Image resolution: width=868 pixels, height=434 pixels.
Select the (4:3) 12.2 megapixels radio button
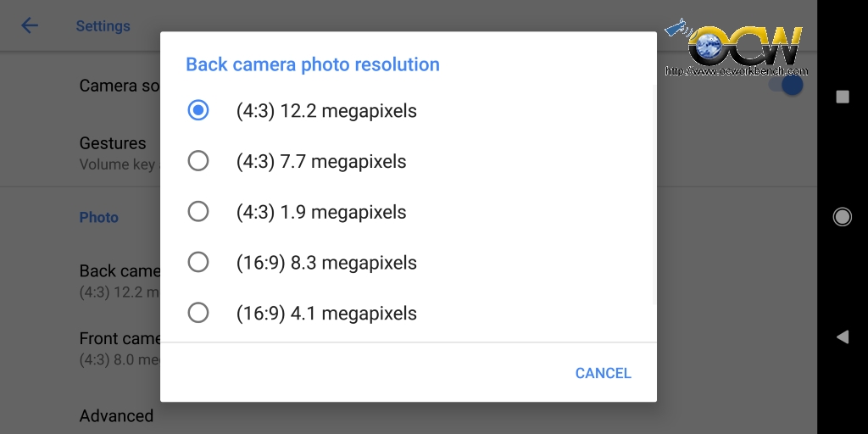[198, 110]
